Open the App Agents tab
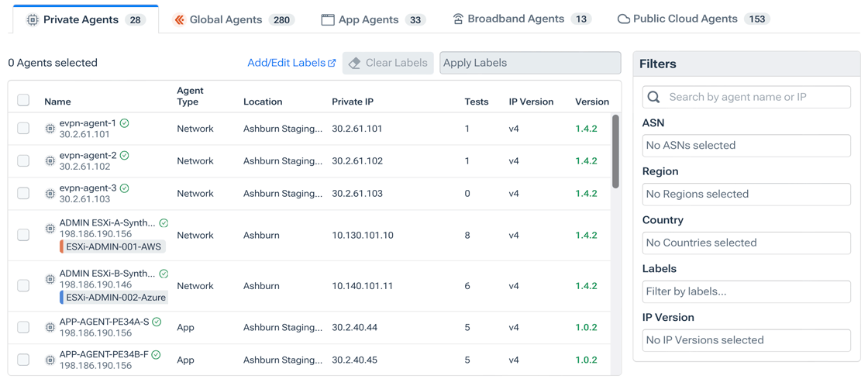The image size is (868, 379). tap(373, 19)
